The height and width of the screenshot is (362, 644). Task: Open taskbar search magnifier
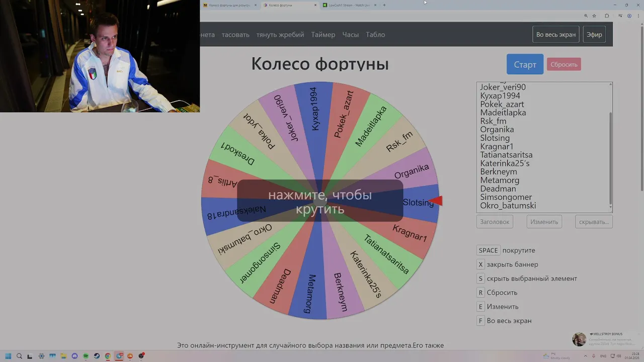point(19,356)
